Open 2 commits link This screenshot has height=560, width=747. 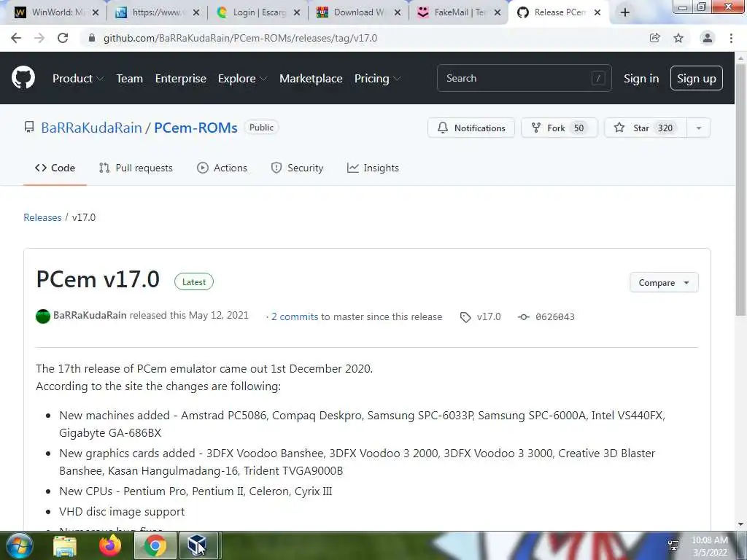[x=295, y=316]
